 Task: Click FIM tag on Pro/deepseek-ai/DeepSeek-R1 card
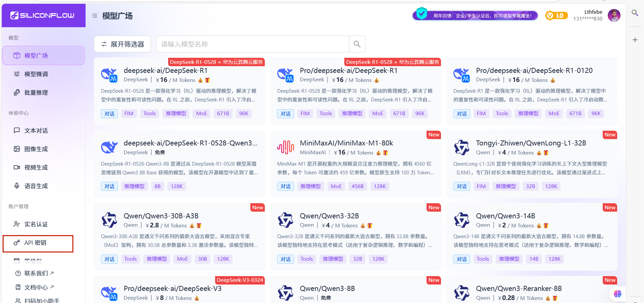point(305,114)
